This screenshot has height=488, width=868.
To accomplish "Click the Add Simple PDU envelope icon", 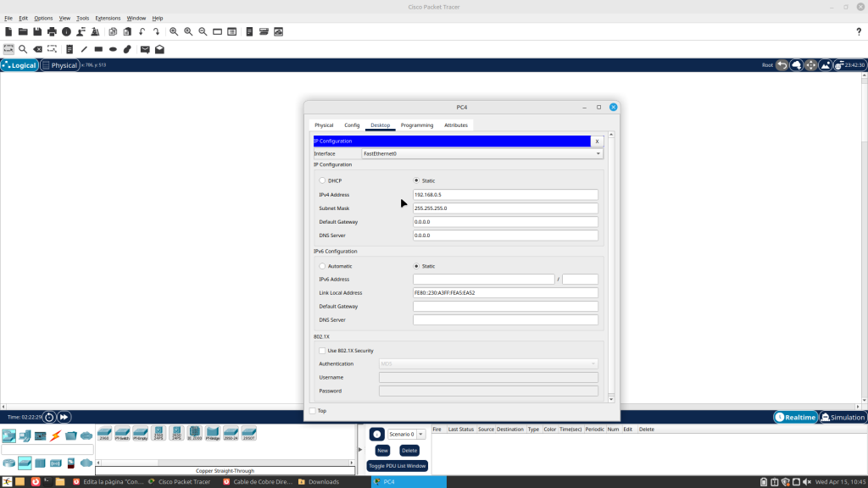I will pyautogui.click(x=145, y=49).
